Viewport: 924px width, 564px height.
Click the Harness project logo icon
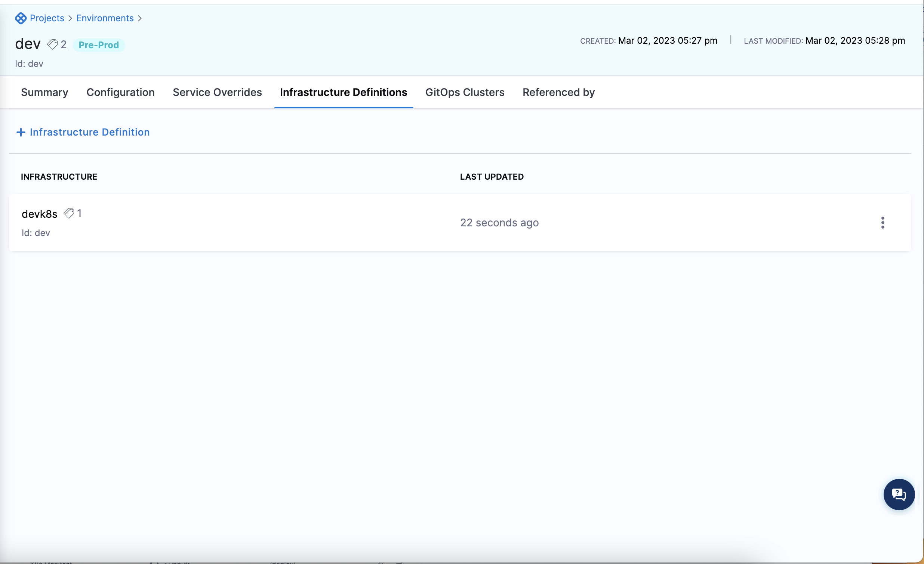click(21, 18)
